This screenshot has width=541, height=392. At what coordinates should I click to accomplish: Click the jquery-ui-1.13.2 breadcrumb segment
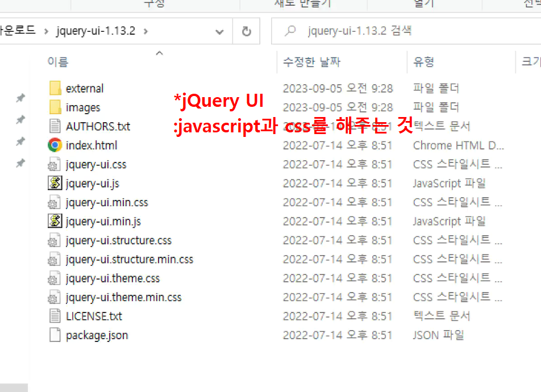pyautogui.click(x=96, y=31)
